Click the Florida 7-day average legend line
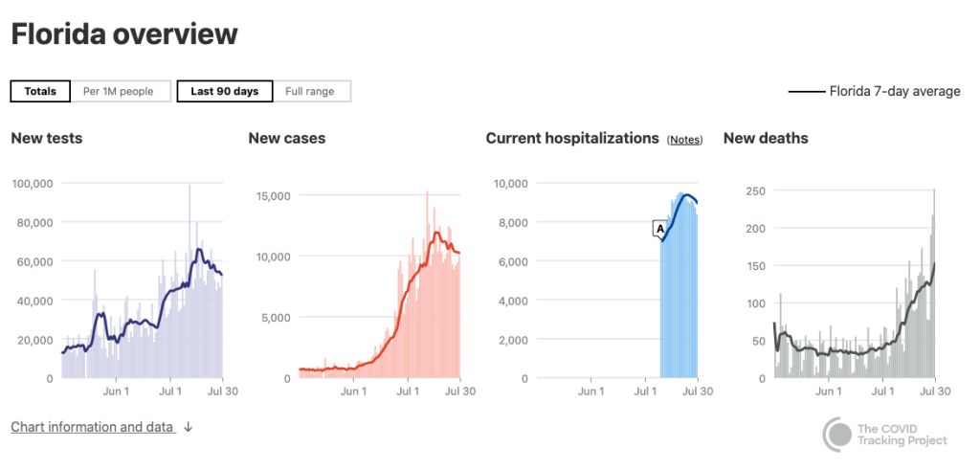980x470 pixels. click(x=807, y=92)
